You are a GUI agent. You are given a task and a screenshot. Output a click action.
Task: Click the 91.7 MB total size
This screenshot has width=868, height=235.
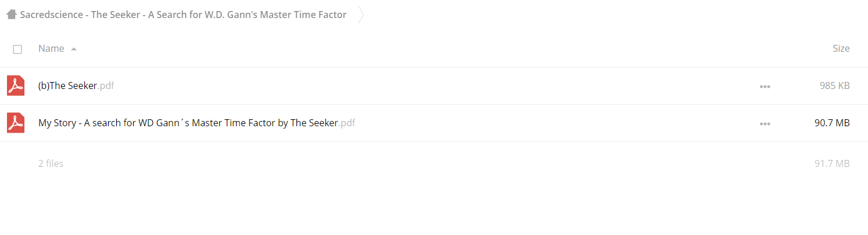[x=832, y=163]
